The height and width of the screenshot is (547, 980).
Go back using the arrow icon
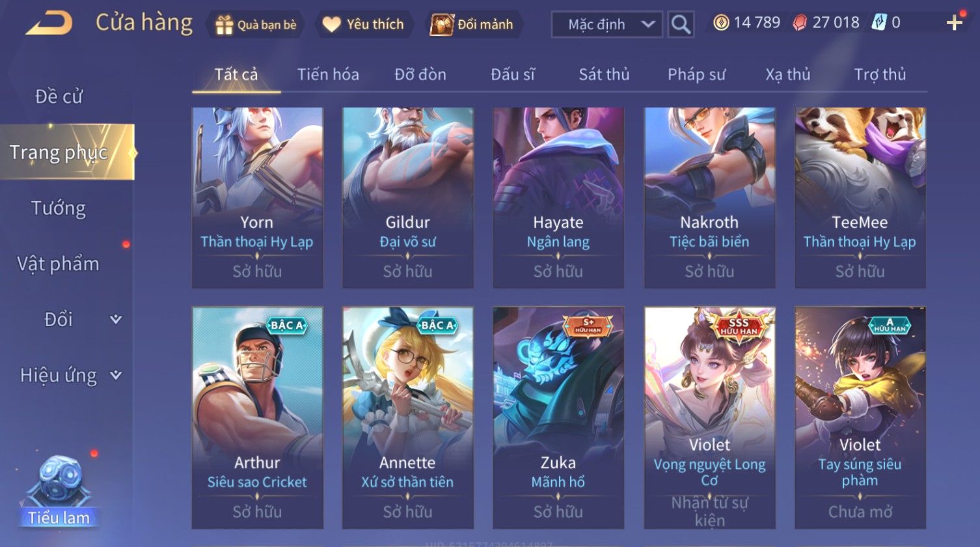[x=49, y=23]
